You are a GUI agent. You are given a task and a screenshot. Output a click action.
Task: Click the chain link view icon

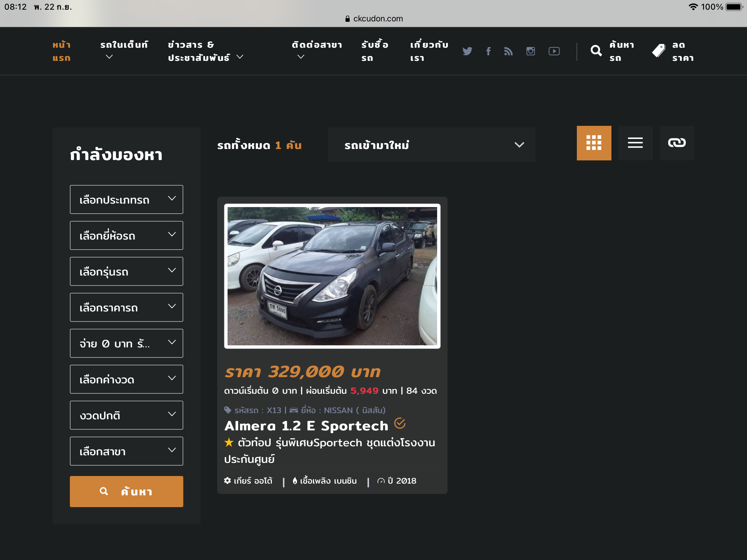coord(677,143)
